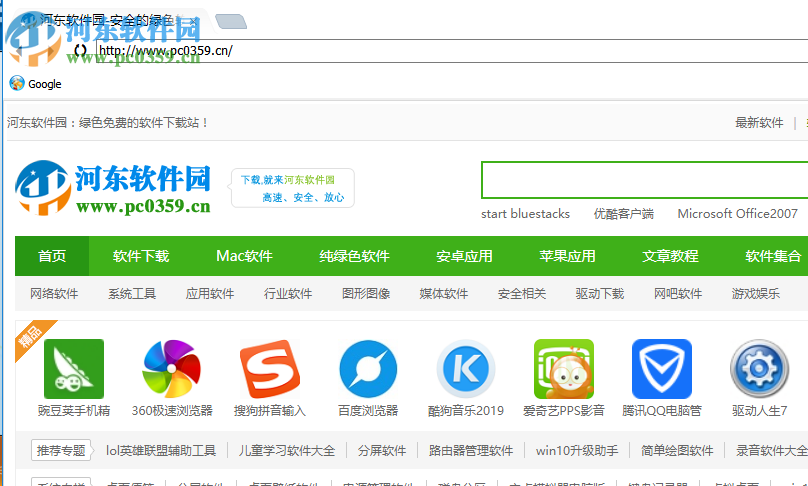The height and width of the screenshot is (486, 808).
Task: Click the green website search box
Action: coord(644,180)
